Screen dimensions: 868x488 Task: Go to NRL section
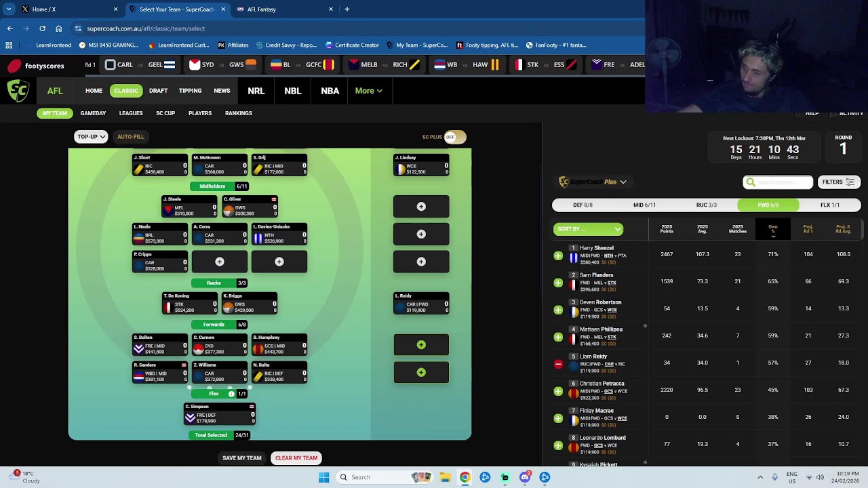[256, 91]
